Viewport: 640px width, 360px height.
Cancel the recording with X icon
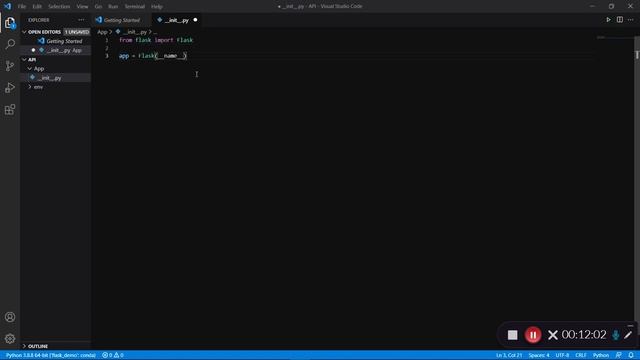pyautogui.click(x=553, y=335)
